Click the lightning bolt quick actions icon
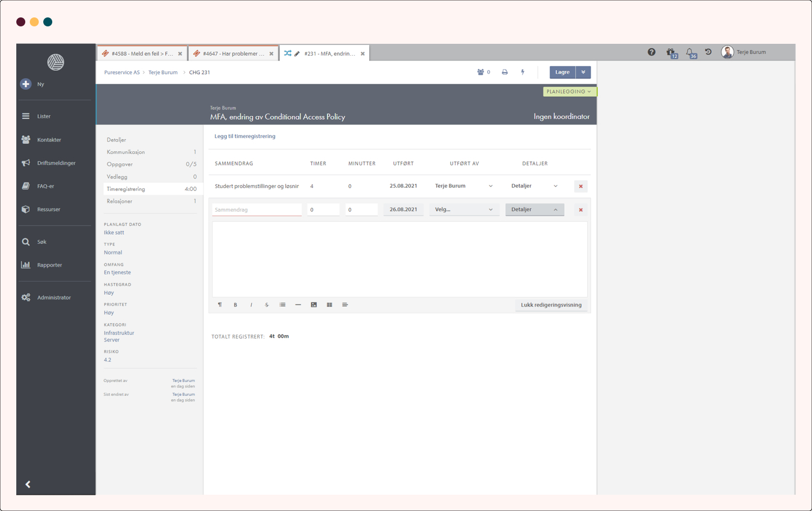The image size is (812, 511). tap(523, 72)
